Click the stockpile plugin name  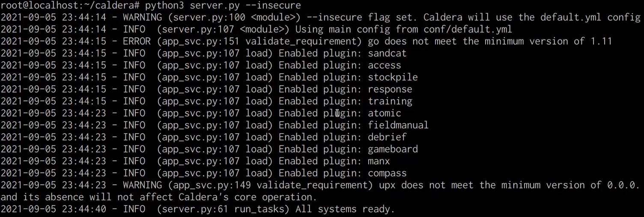tap(393, 77)
